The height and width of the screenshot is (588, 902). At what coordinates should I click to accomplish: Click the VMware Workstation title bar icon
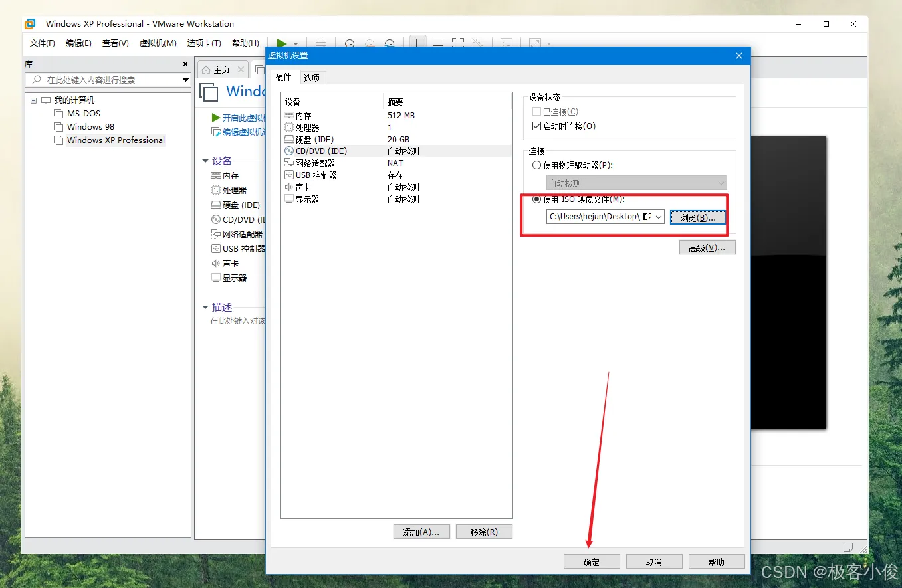point(30,24)
